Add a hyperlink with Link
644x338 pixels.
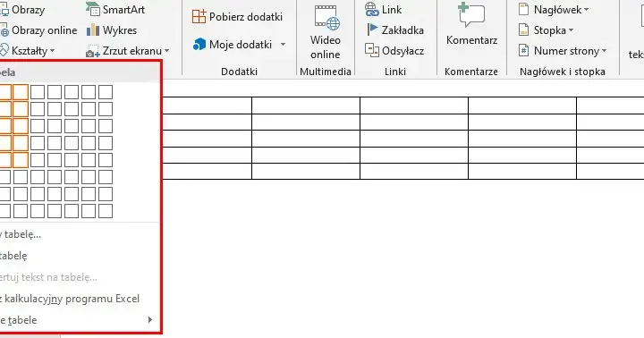click(383, 10)
